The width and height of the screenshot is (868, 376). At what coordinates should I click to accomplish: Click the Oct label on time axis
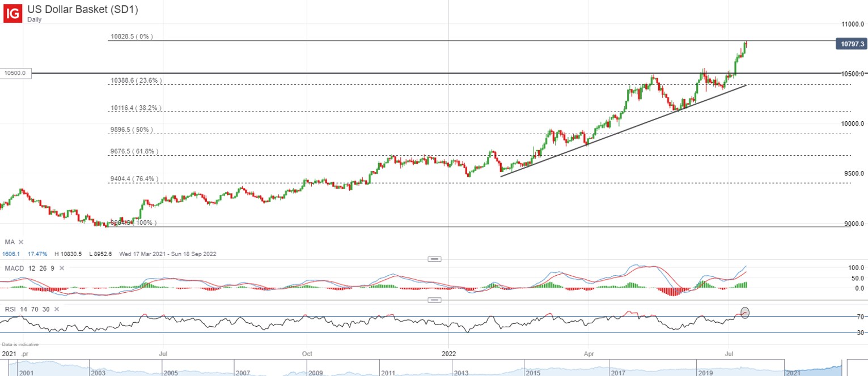307,354
